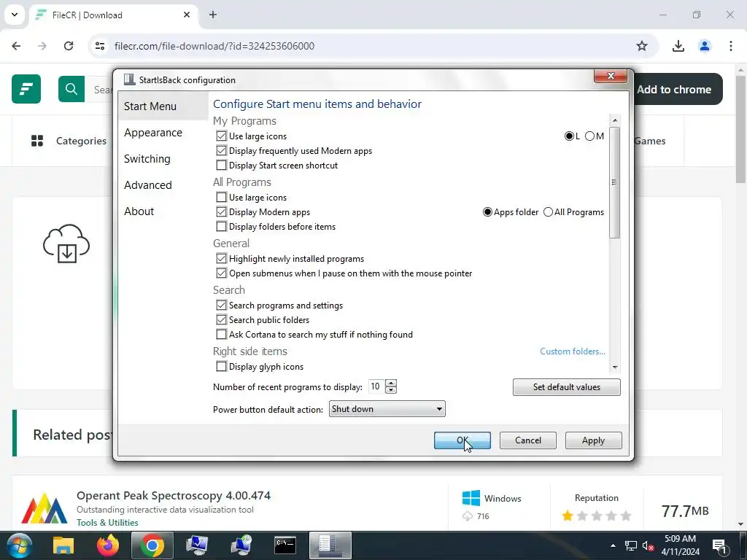The image size is (747, 560).
Task: Click scroll-down arrow in settings list
Action: 614,367
